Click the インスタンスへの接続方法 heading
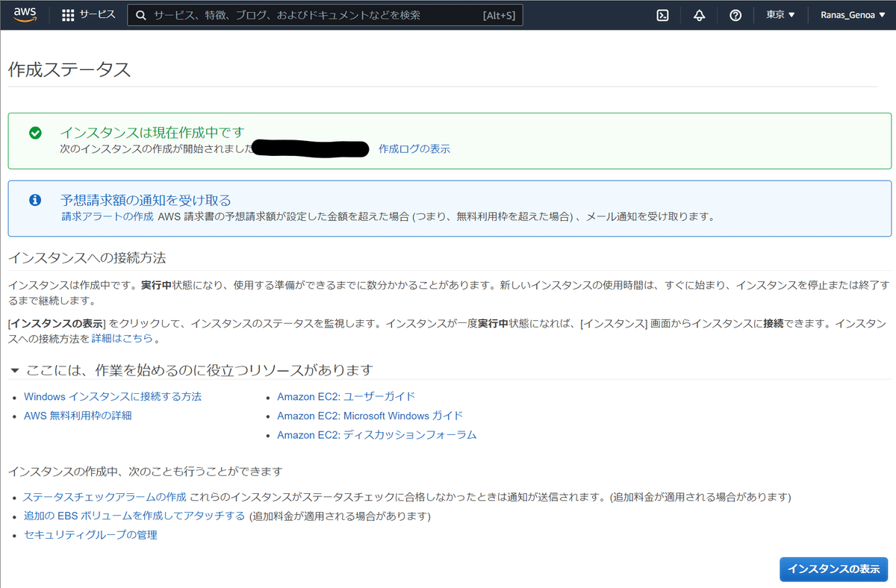 pyautogui.click(x=87, y=258)
